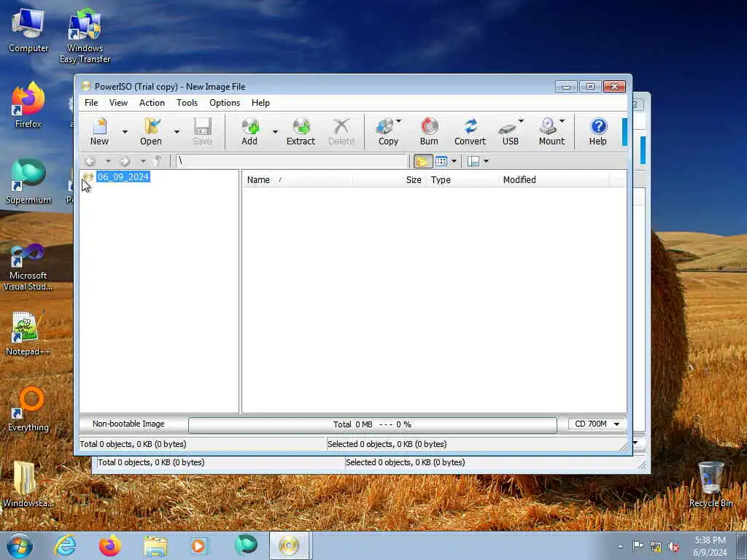The image size is (747, 560).
Task: Click the Forward navigation arrow
Action: pos(125,161)
